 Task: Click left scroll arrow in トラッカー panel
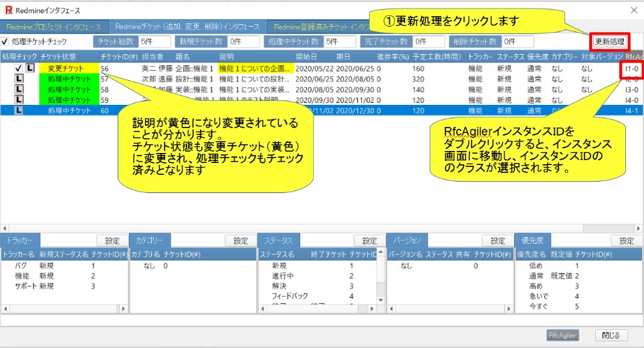tap(5, 309)
